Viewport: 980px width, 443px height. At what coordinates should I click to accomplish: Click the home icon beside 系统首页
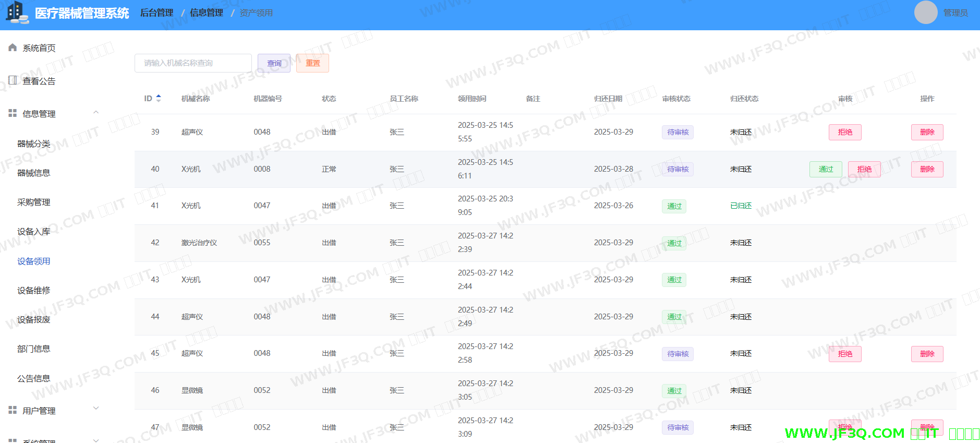pos(13,47)
